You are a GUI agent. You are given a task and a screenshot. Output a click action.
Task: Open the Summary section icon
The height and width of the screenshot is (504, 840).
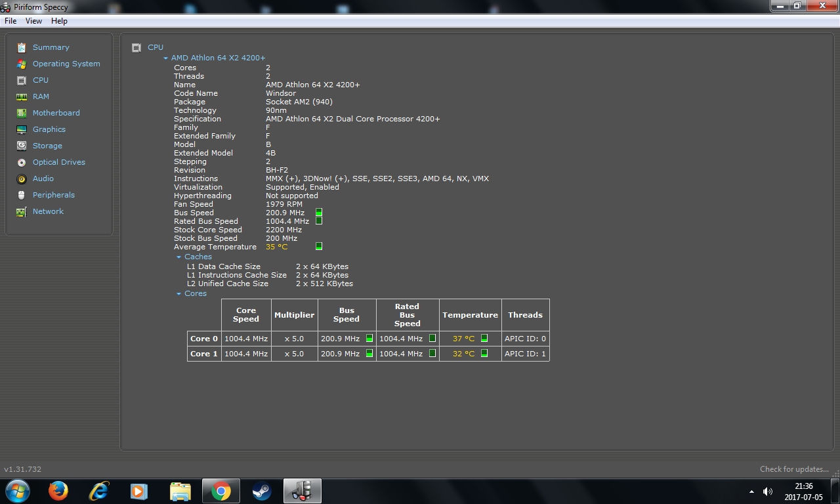point(22,47)
